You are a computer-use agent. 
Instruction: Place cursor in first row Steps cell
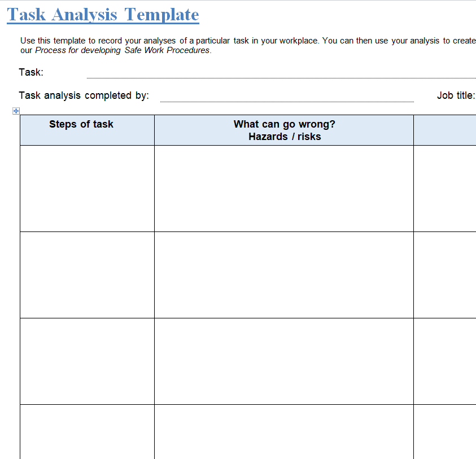87,189
